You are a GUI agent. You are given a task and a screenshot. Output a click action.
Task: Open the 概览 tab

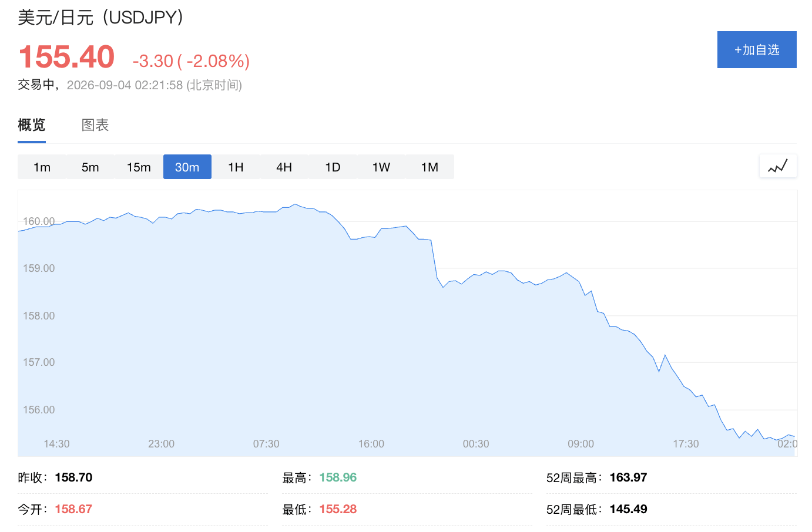pyautogui.click(x=32, y=125)
